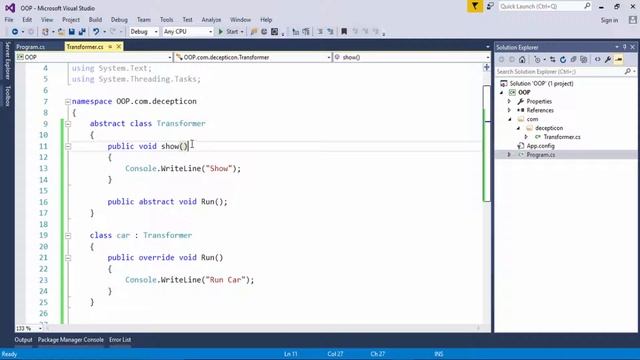Collapse the class car block
640x360 pixels.
68,236
